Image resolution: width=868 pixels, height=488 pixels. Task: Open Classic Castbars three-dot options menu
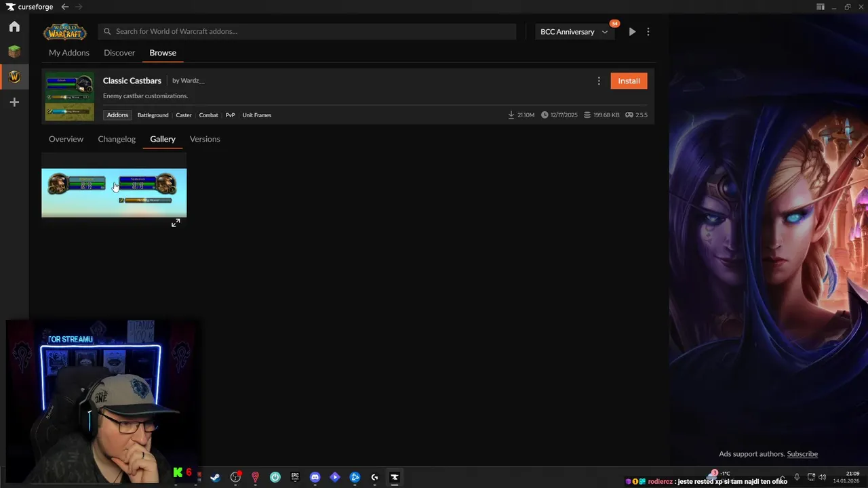click(x=598, y=81)
